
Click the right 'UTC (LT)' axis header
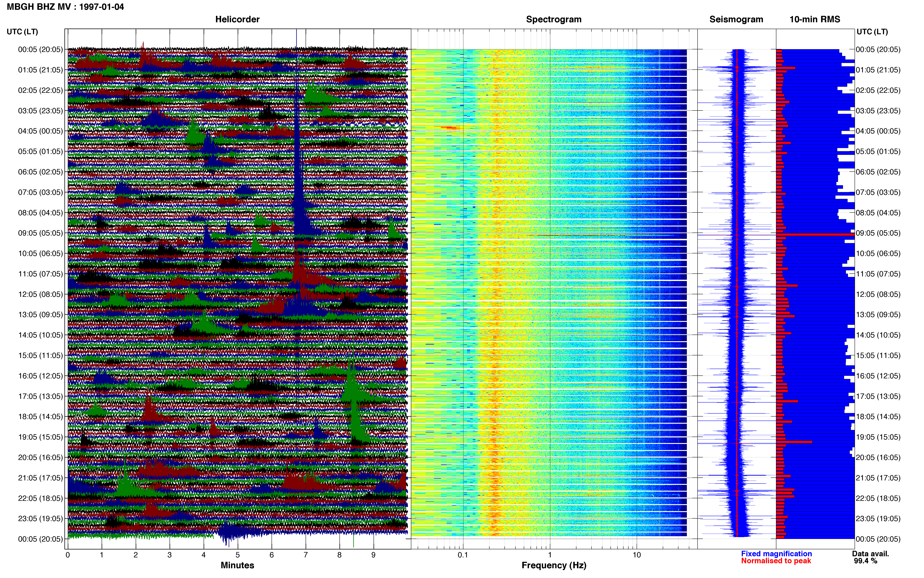coord(872,31)
